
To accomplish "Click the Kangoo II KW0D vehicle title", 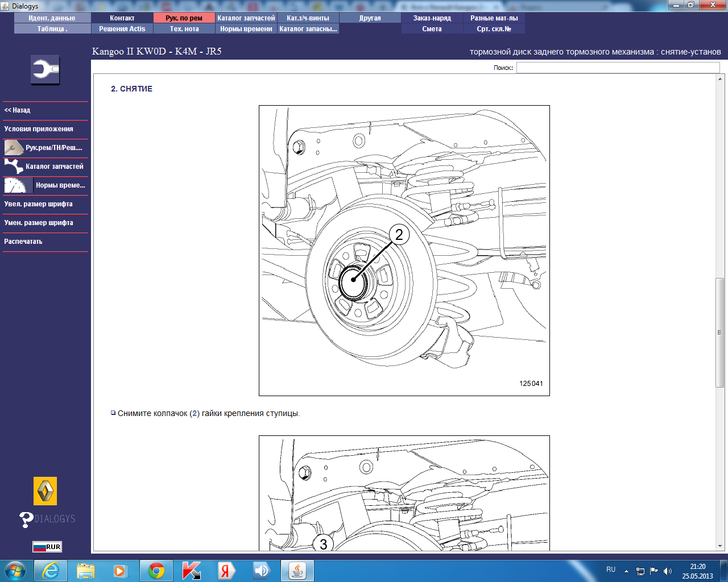I will click(157, 51).
